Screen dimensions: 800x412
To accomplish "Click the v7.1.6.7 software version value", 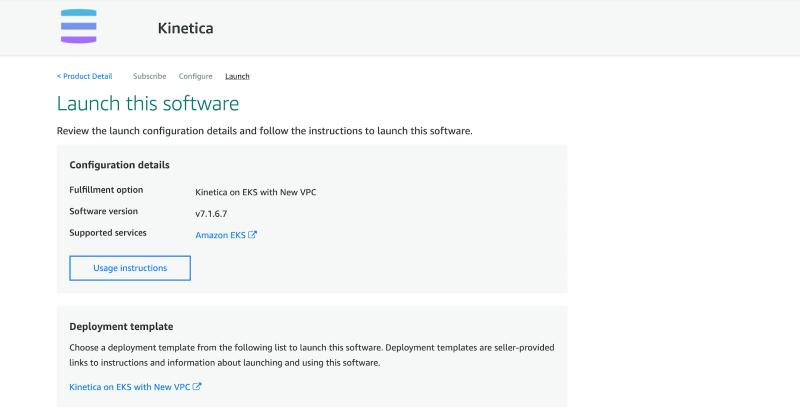I will tap(211, 214).
